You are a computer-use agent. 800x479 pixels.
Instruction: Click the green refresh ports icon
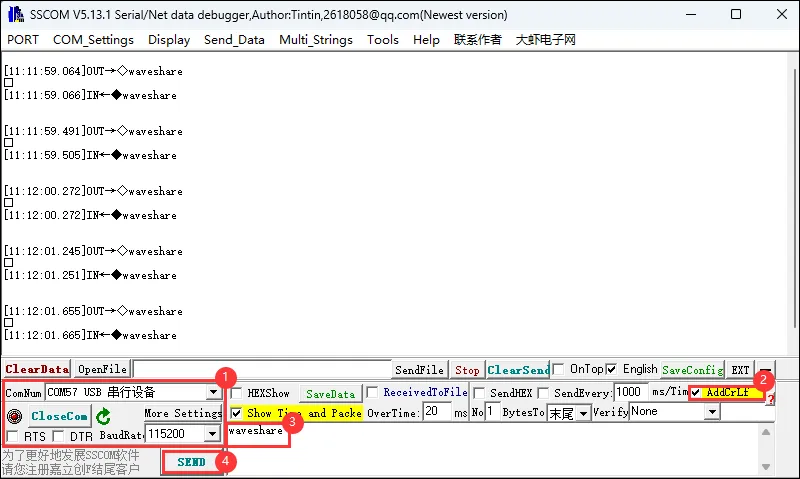[x=103, y=416]
